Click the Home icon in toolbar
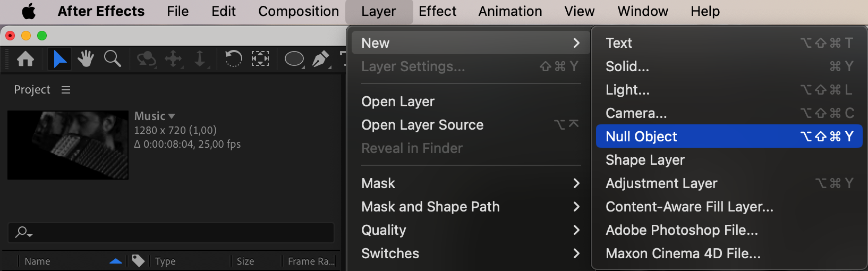This screenshot has height=271, width=868. pyautogui.click(x=25, y=58)
